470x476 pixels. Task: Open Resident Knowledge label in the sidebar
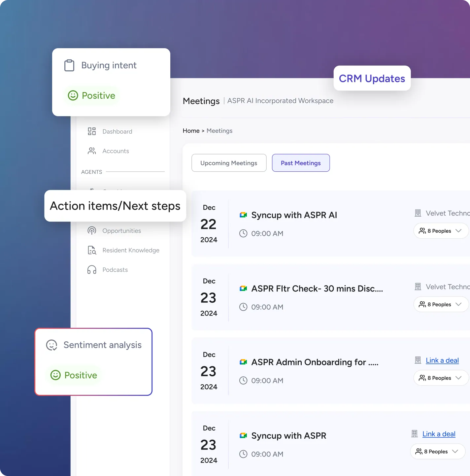[131, 250]
